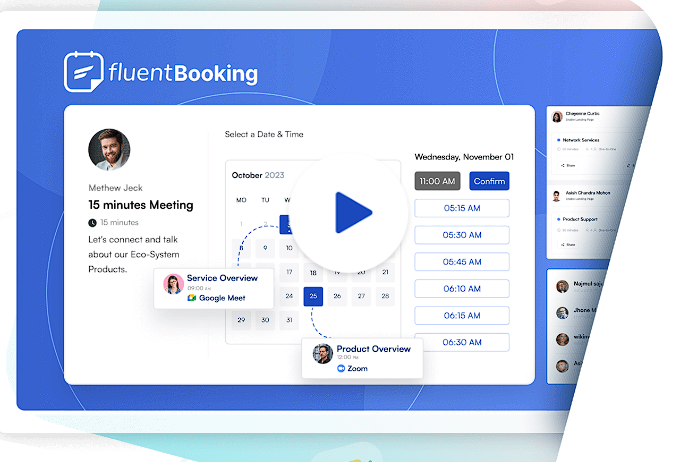
Task: Choose the 05:15 AM time slot
Action: point(461,208)
